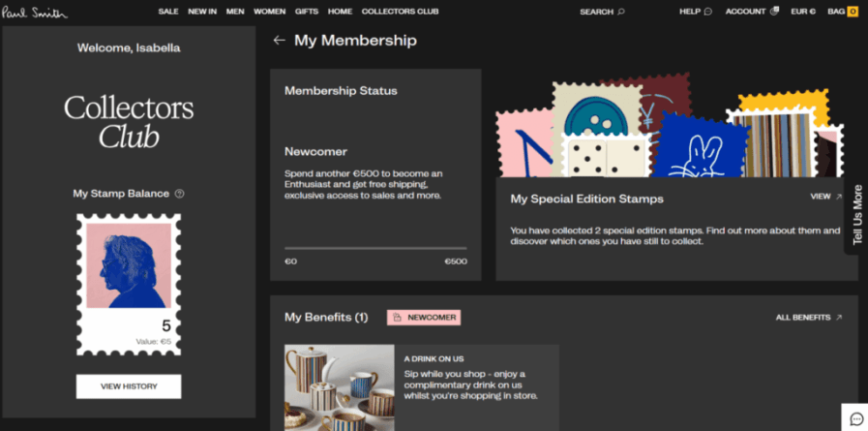868x431 pixels.
Task: Click the NEWCOMER pink badge
Action: (424, 318)
